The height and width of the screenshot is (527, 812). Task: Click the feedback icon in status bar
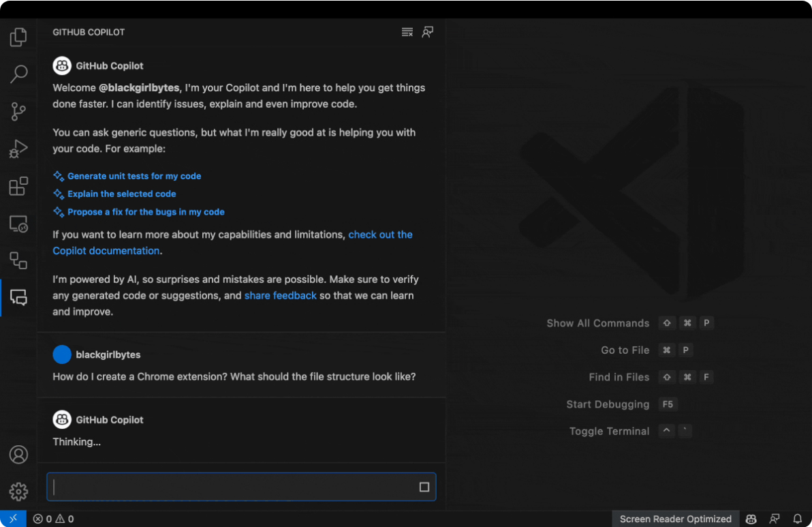[775, 519]
